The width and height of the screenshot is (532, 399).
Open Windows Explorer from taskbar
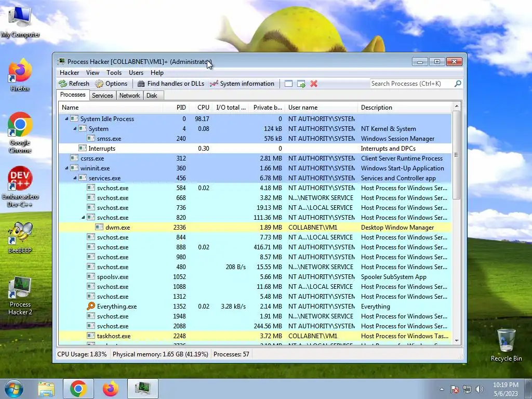pyautogui.click(x=46, y=389)
